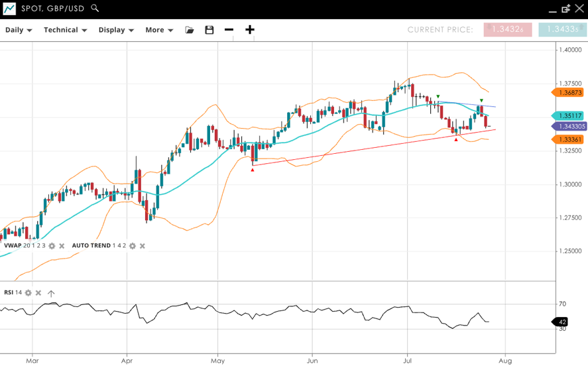Open the More menu

(159, 30)
